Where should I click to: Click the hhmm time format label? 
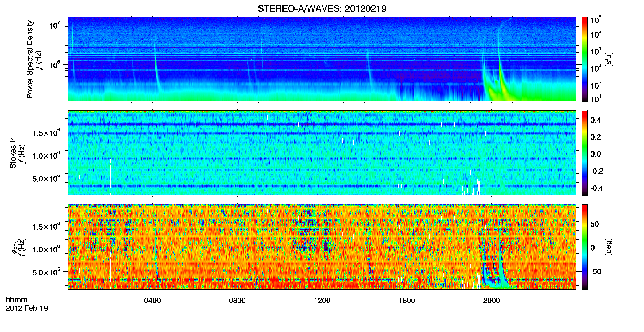17,300
